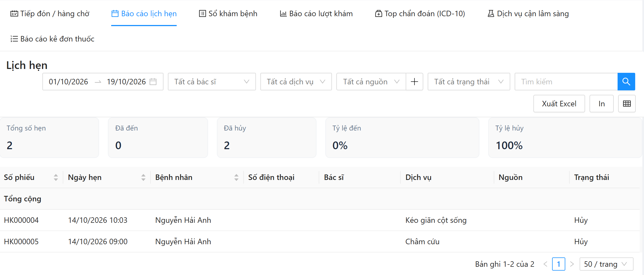Expand the Tất cả trạng thái dropdown
The width and height of the screenshot is (644, 275).
[469, 82]
